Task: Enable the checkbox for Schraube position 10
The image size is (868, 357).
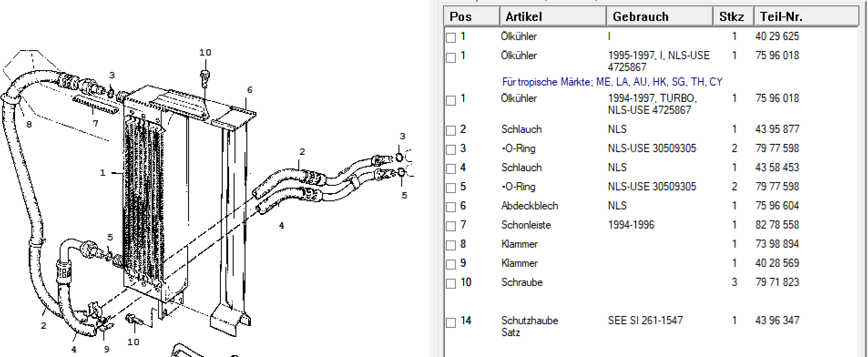Action: (451, 283)
